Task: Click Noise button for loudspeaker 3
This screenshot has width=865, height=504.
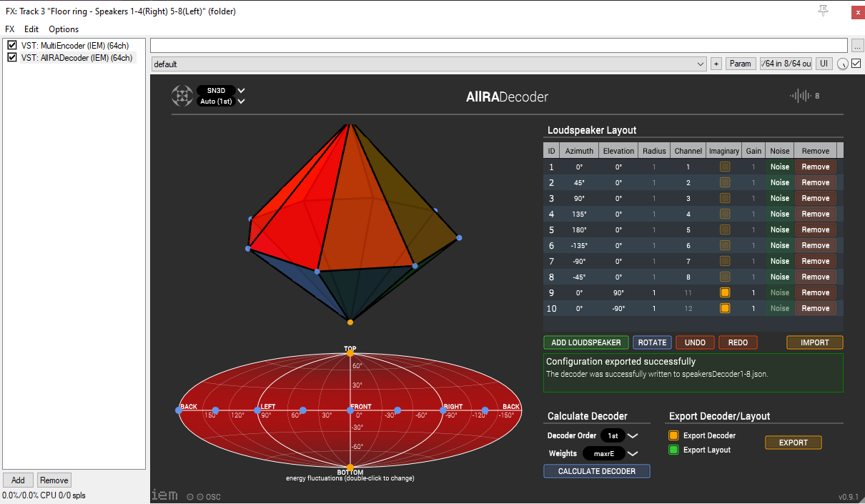Action: [x=780, y=198]
